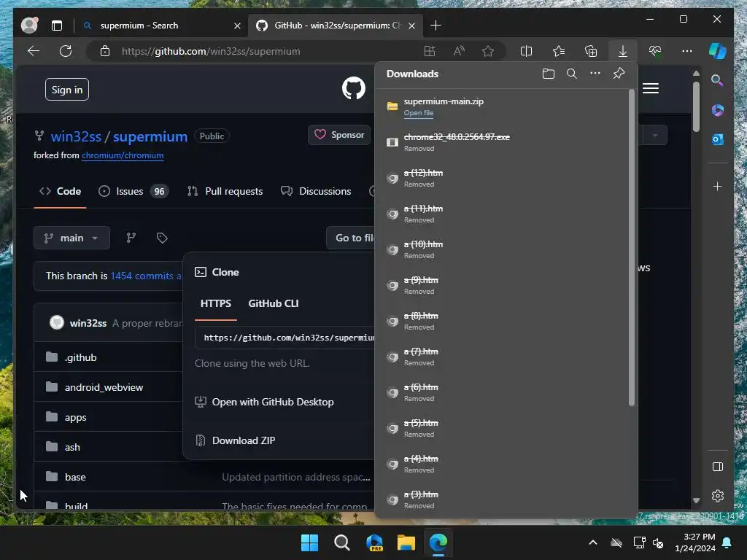
Task: Open a new browser tab
Action: tap(436, 26)
